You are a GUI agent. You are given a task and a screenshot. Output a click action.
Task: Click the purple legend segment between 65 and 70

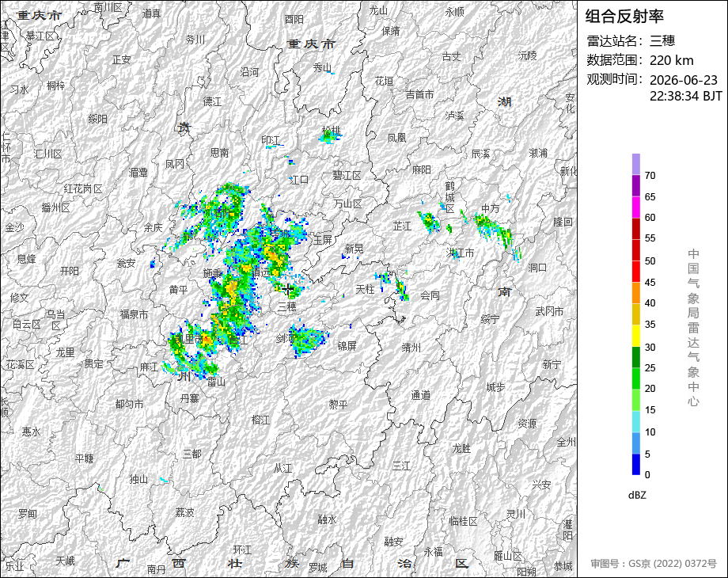(x=636, y=185)
